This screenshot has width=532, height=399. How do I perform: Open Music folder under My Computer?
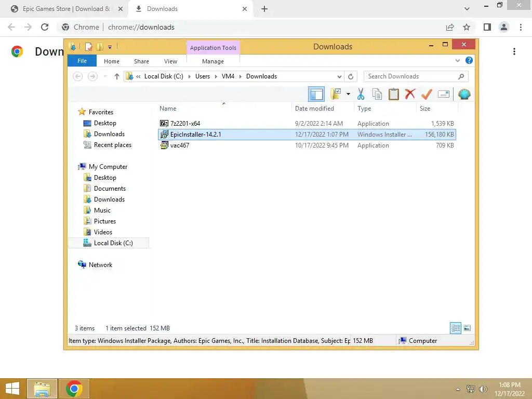click(102, 210)
